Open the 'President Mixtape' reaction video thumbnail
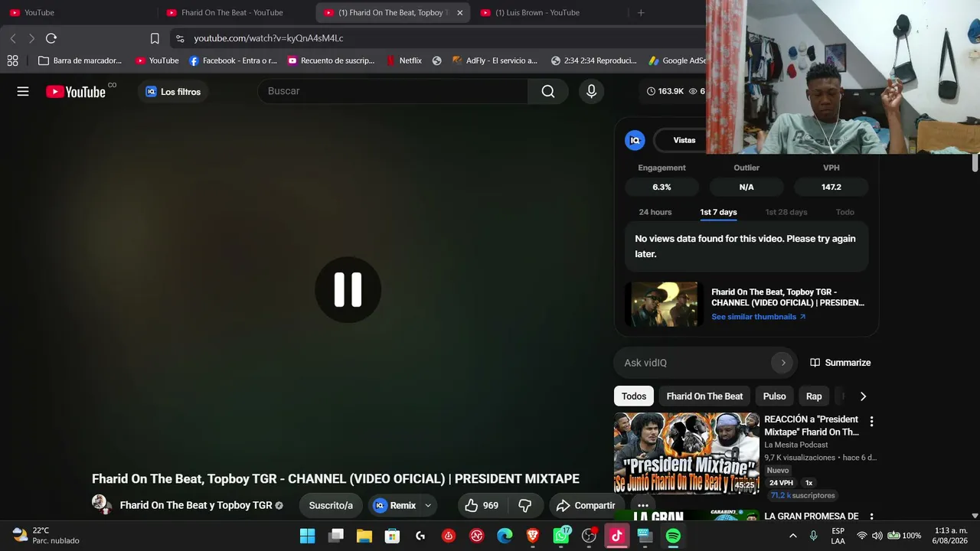Screen dimensions: 980x551 coord(687,454)
